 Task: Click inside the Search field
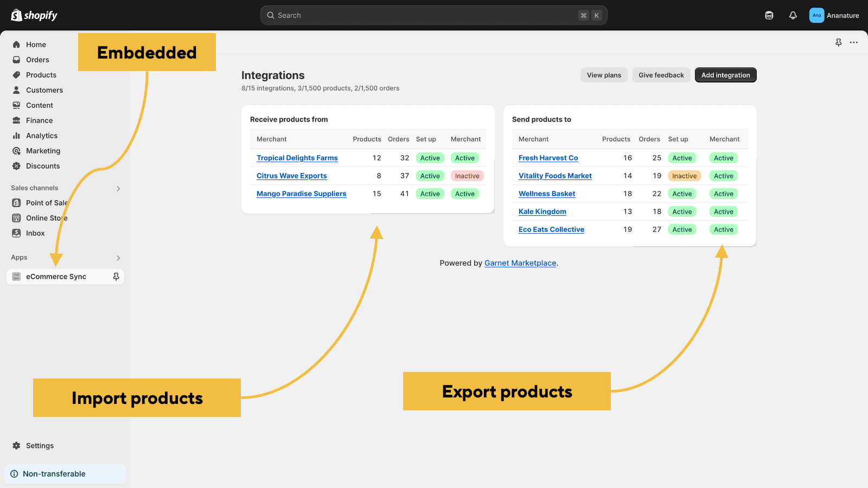pyautogui.click(x=433, y=15)
